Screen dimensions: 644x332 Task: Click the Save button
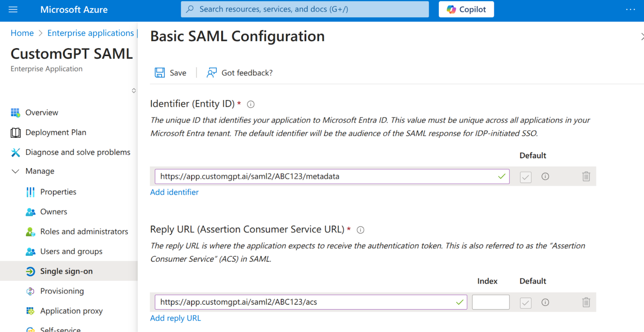tap(171, 73)
